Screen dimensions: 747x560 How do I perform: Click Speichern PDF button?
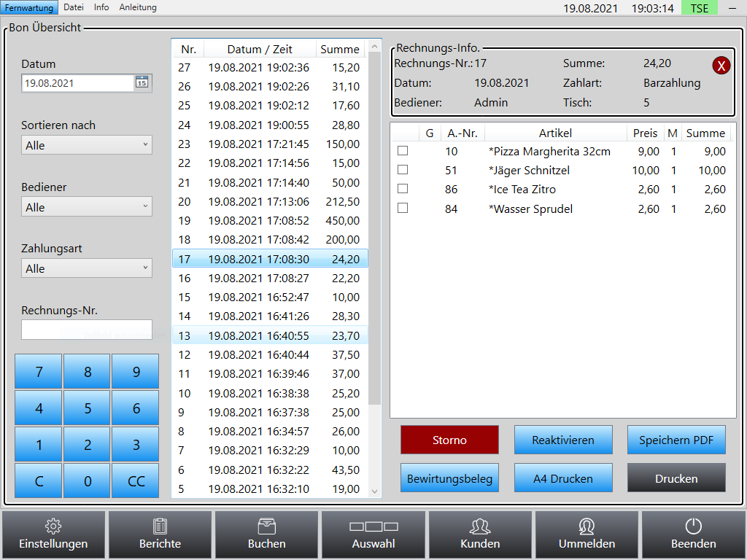click(x=676, y=440)
